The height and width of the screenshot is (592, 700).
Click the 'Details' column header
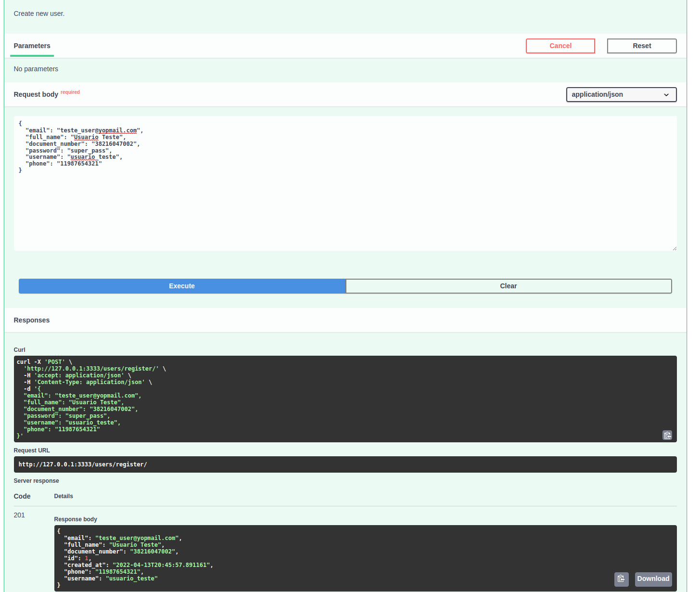tap(64, 496)
